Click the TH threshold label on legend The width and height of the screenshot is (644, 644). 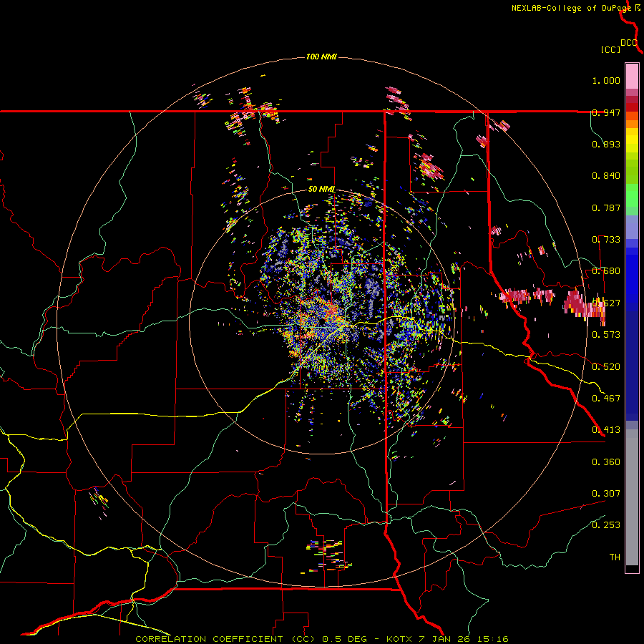615,557
